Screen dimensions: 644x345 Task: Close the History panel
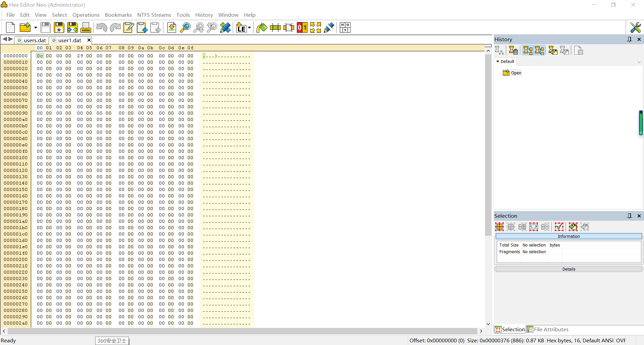coord(639,39)
